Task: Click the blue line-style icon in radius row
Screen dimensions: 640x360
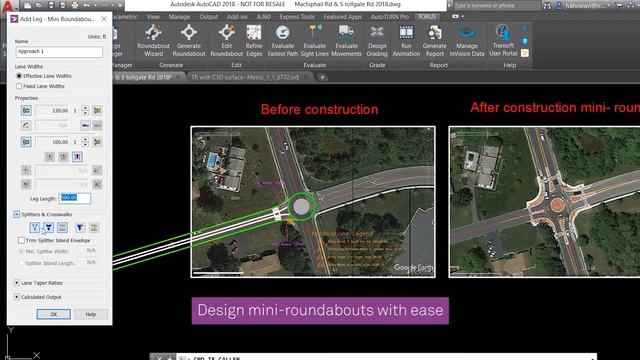Action: pyautogui.click(x=85, y=125)
